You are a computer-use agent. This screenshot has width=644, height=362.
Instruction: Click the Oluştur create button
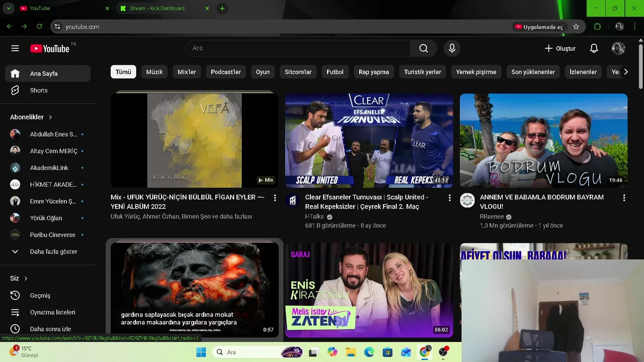click(x=560, y=48)
